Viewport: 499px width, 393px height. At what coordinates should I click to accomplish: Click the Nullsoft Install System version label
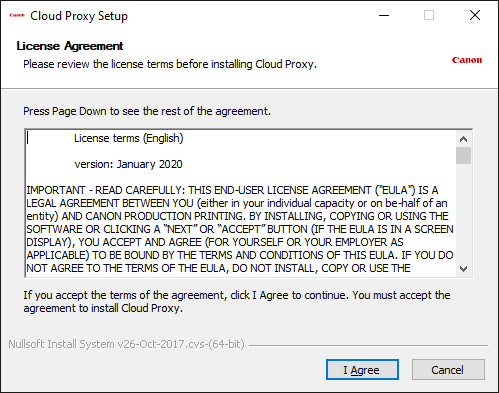127,344
